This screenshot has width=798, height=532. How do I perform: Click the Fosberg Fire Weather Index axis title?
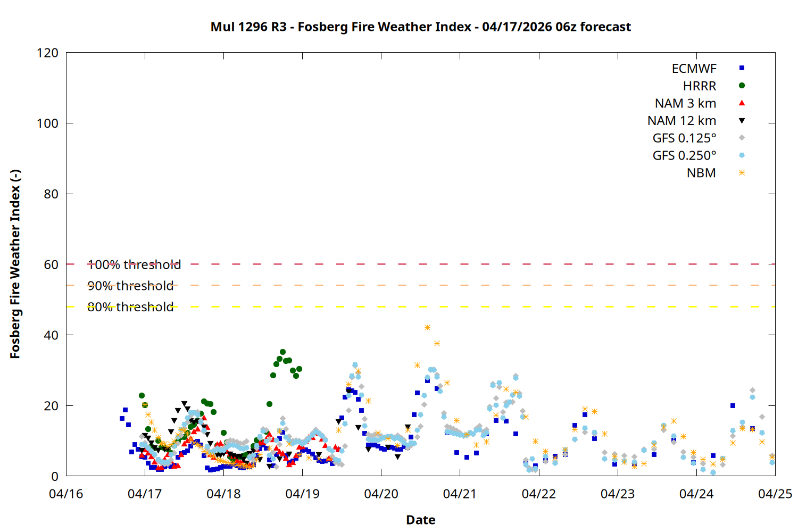coord(15,264)
